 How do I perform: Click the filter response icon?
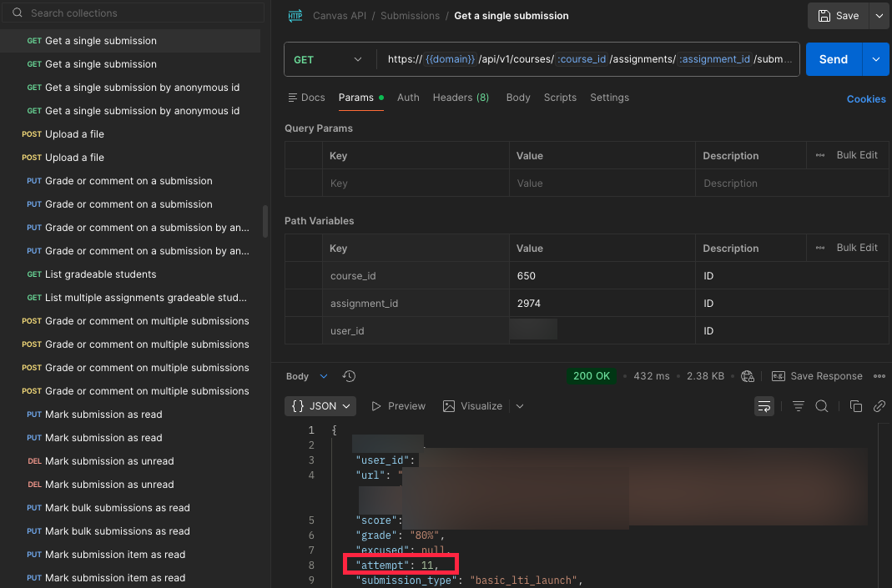pyautogui.click(x=799, y=406)
